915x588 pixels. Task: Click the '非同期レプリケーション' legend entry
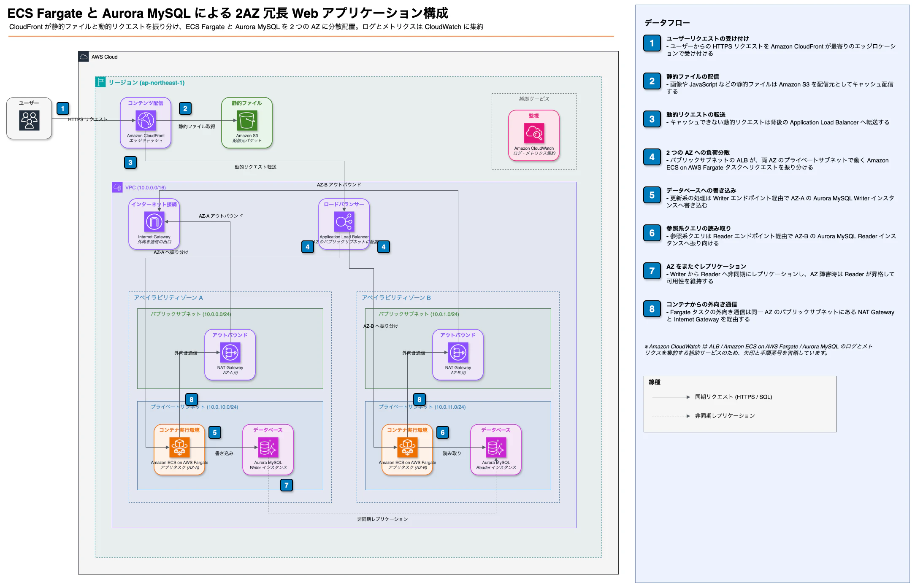coord(725,416)
